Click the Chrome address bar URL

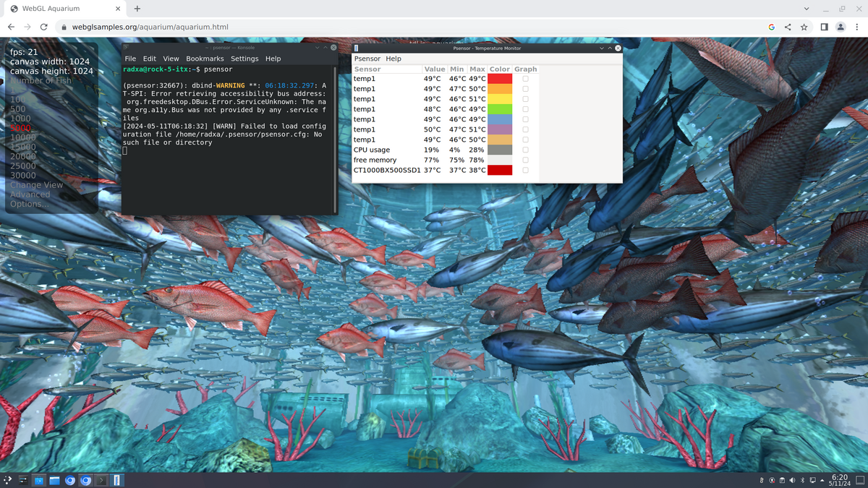[x=150, y=27]
